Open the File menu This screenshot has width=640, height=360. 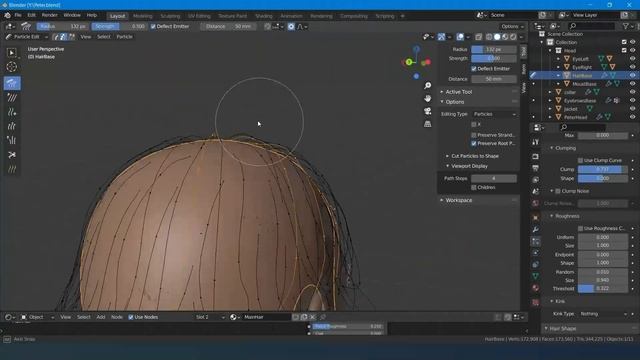(18, 15)
